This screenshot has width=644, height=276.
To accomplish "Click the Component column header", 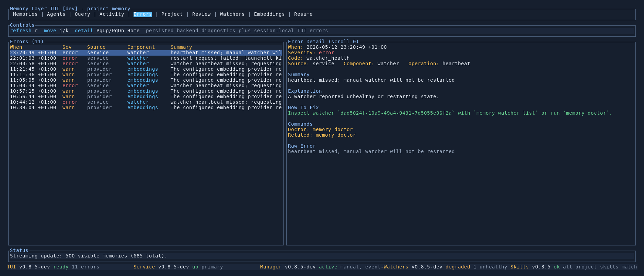I will pos(141,47).
